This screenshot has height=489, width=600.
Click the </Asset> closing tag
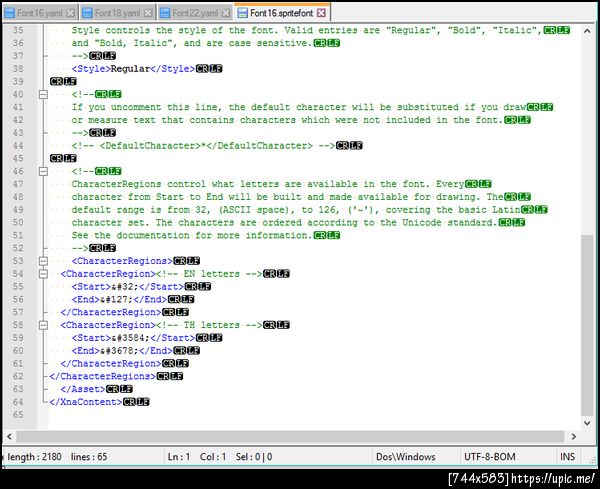(83, 389)
